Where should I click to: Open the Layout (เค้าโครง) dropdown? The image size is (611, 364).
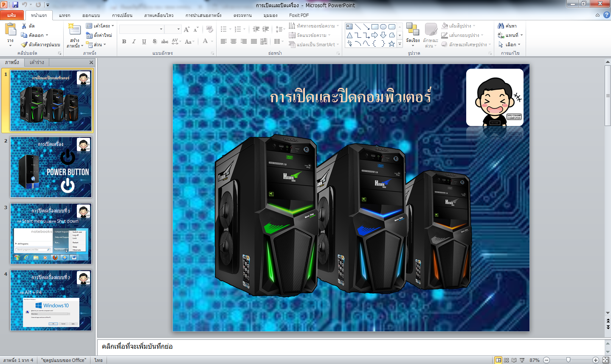(100, 26)
